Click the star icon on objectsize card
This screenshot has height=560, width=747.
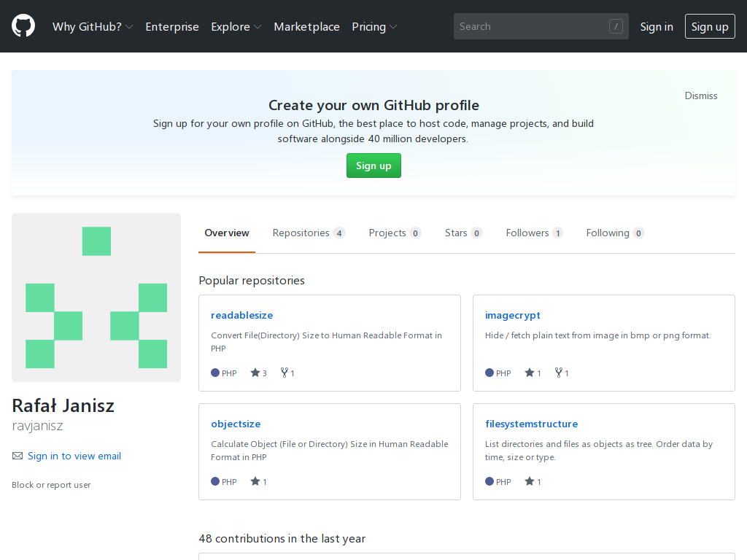tap(255, 481)
